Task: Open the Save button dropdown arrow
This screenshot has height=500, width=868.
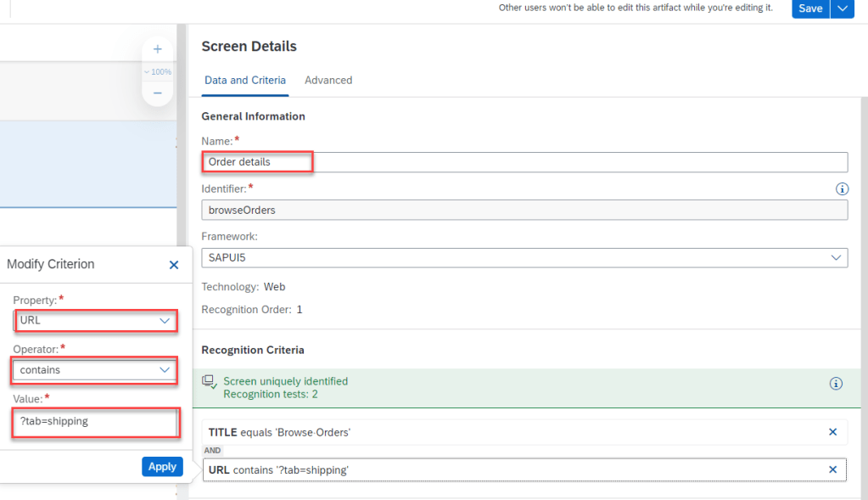Action: tap(842, 8)
